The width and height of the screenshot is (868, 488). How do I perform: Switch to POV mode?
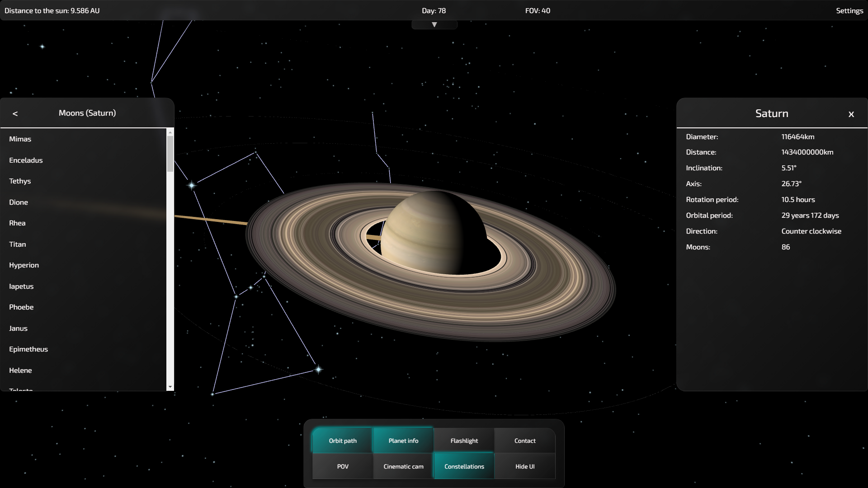pyautogui.click(x=342, y=466)
